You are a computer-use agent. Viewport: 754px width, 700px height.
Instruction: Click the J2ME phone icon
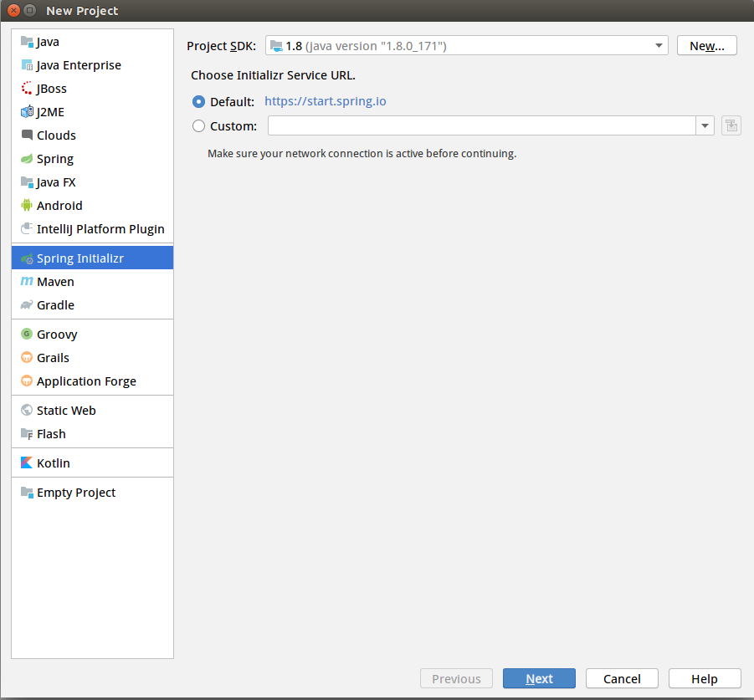click(x=27, y=112)
